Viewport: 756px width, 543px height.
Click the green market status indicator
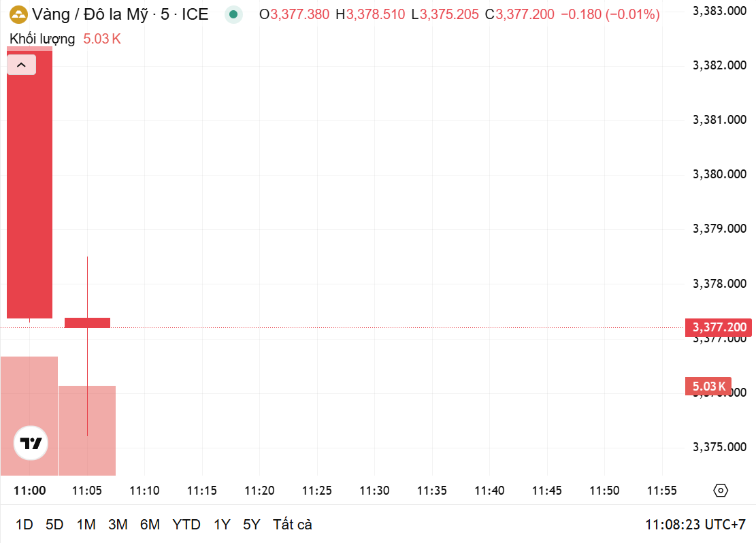(x=233, y=14)
